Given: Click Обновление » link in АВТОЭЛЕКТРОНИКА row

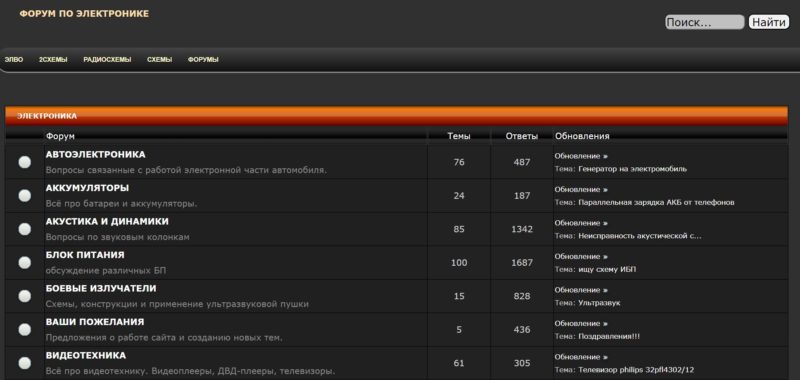Looking at the screenshot, I should (581, 156).
